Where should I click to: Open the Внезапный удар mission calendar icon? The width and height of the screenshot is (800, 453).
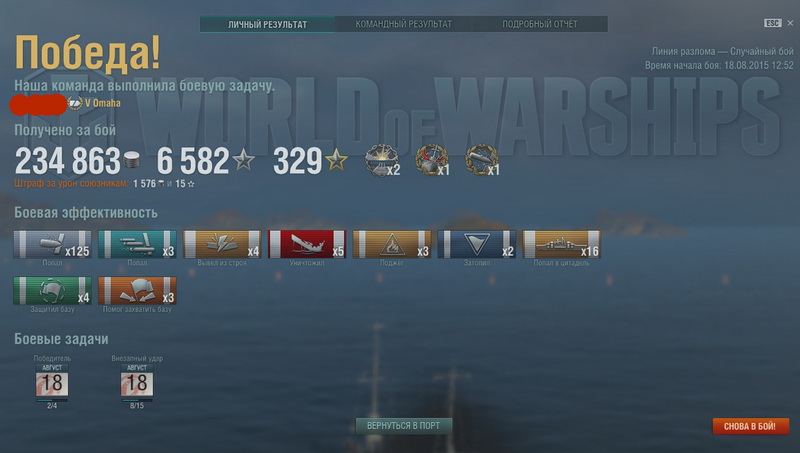click(x=137, y=381)
